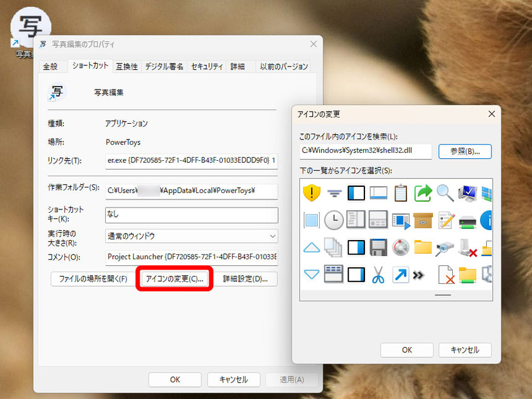Click inside the リンク先 path field
Screen dimensions: 532x399
193,160
